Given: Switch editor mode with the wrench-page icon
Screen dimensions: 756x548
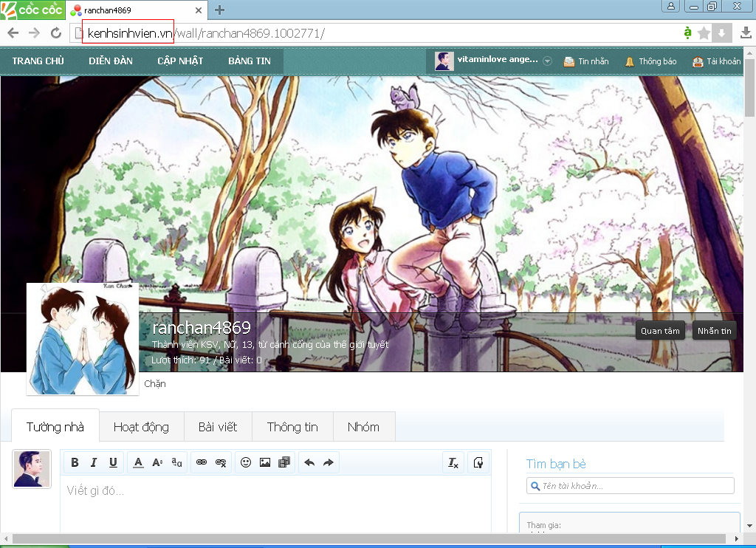Looking at the screenshot, I should tap(478, 462).
